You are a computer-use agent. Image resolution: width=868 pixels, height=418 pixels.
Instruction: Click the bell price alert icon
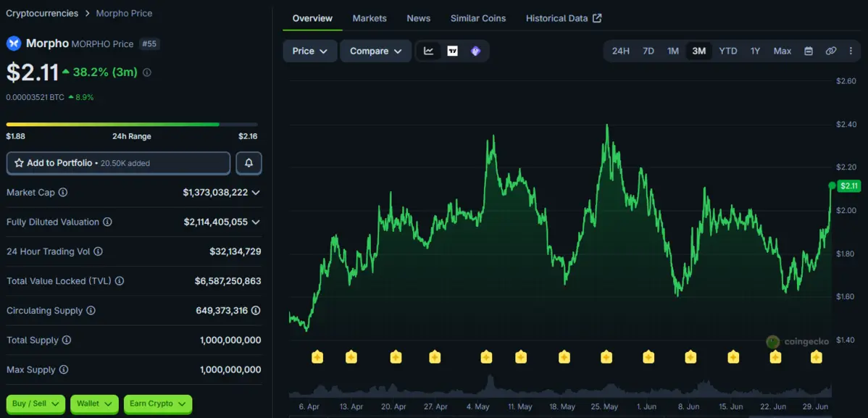[249, 163]
